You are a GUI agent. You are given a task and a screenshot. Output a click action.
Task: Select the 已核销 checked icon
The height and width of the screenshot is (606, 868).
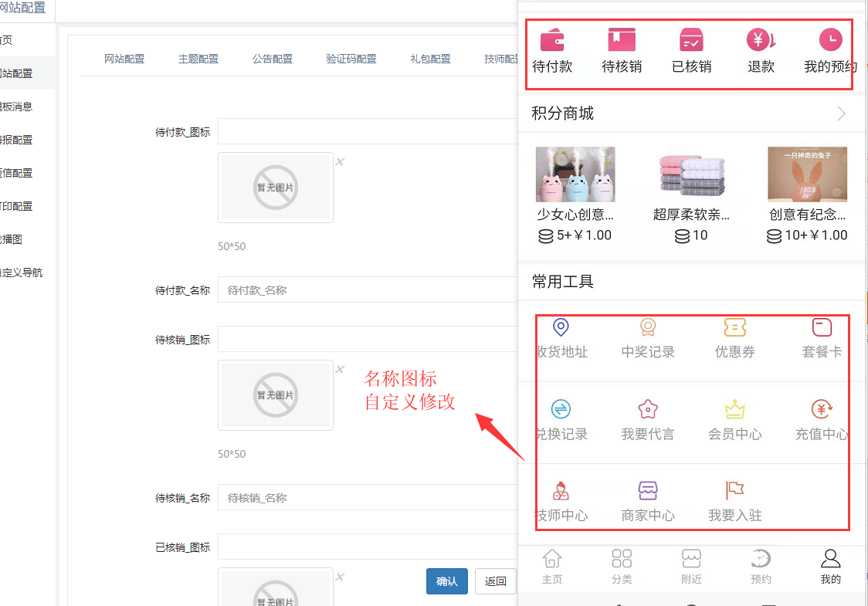coord(691,40)
